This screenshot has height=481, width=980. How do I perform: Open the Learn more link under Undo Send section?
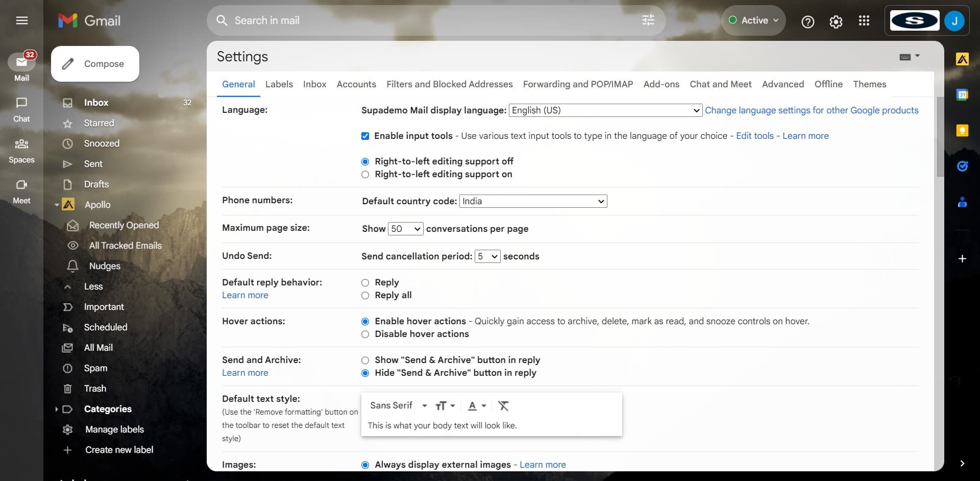(x=244, y=295)
